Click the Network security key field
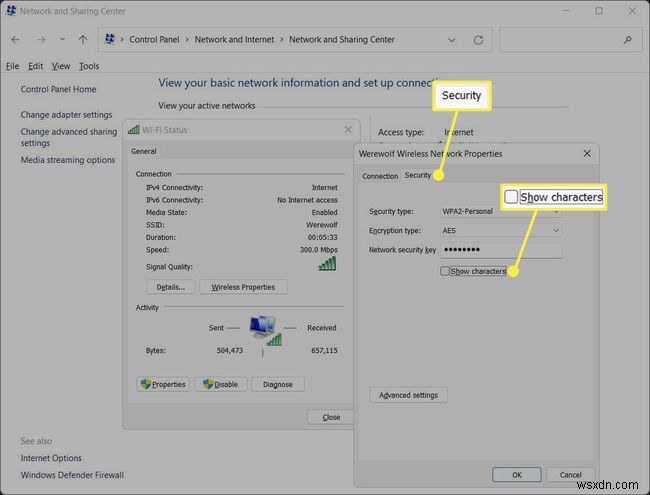Viewport: 650px width, 495px height. pos(500,250)
